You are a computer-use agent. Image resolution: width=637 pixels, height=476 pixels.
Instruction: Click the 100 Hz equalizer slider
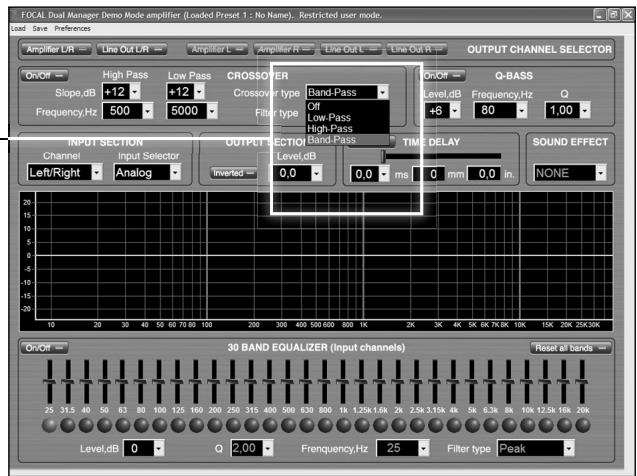pos(159,382)
